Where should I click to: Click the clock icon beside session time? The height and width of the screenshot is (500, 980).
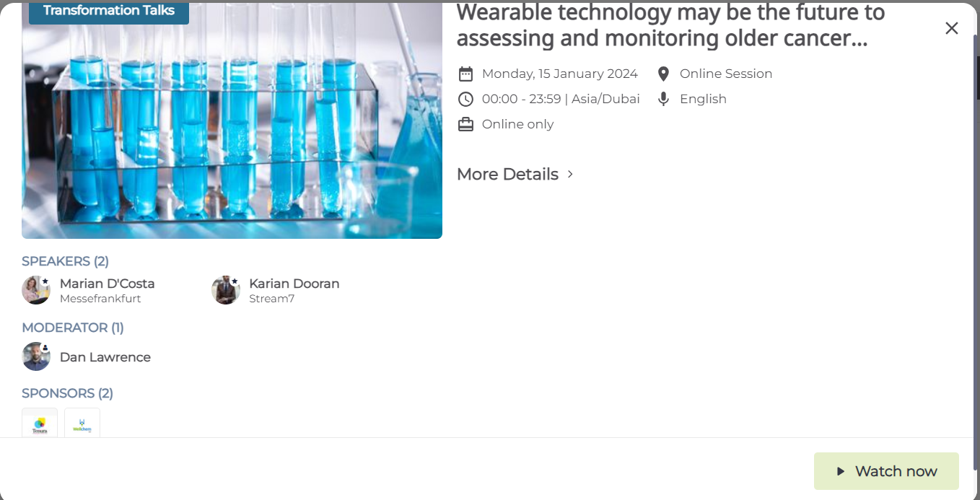click(x=465, y=99)
